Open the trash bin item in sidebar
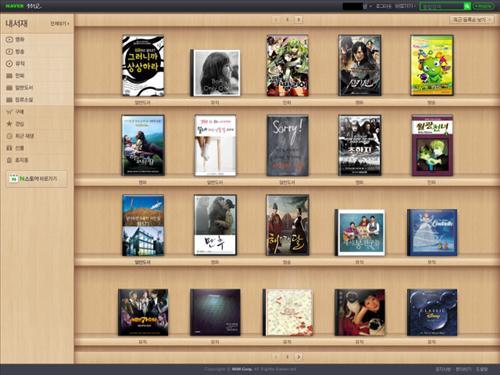This screenshot has height=375, width=500. (9, 160)
